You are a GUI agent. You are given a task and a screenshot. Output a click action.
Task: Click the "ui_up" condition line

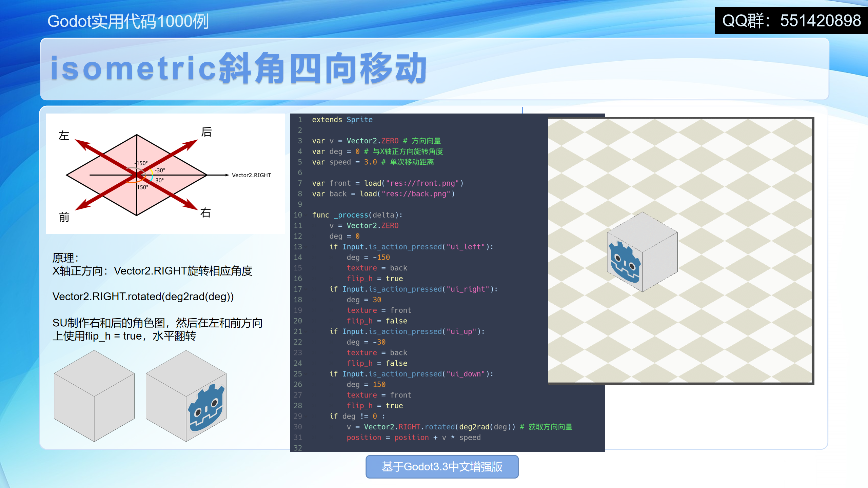(407, 331)
